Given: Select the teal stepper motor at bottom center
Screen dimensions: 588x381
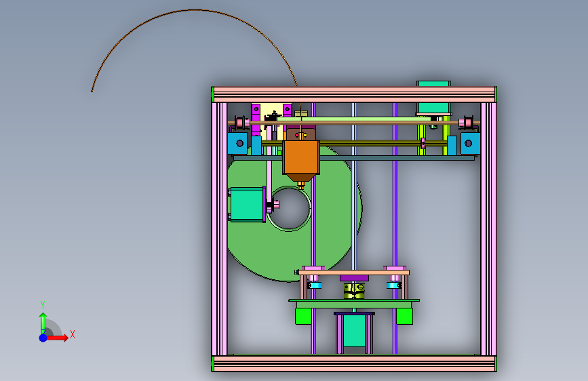Looking at the screenshot, I should (354, 331).
